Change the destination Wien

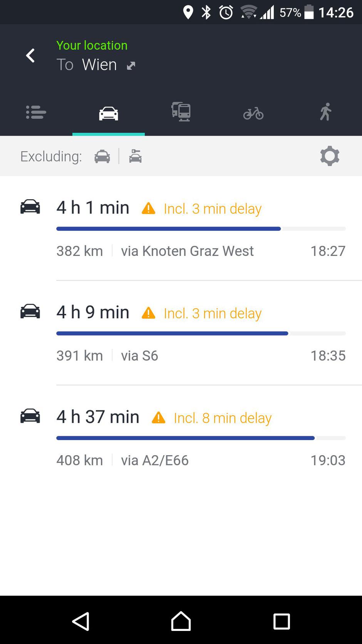(x=99, y=65)
